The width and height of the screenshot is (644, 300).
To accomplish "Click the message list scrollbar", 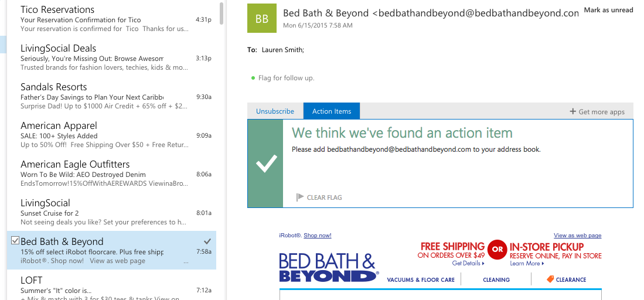I will coord(222,13).
